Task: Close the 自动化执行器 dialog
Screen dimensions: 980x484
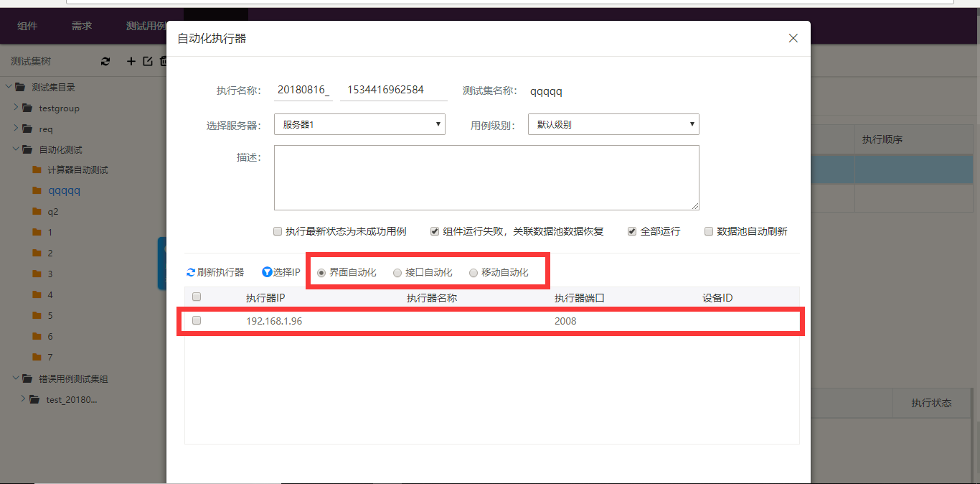Action: [x=793, y=38]
